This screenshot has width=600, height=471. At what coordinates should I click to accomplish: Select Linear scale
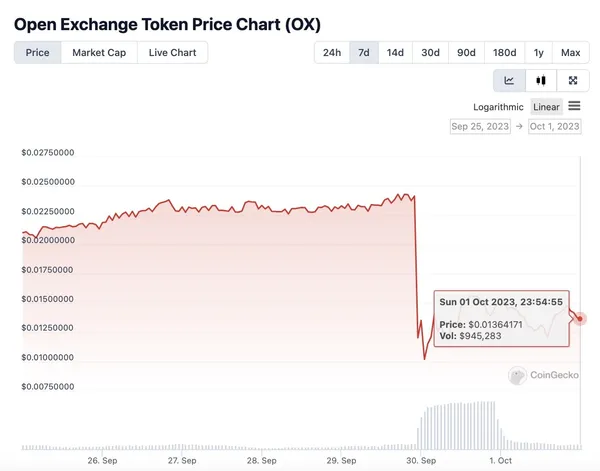(546, 107)
